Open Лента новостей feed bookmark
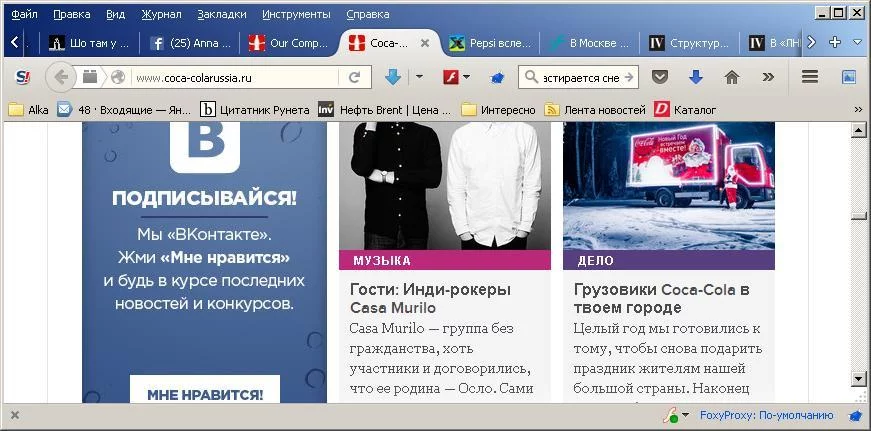This screenshot has height=431, width=871. click(x=595, y=110)
